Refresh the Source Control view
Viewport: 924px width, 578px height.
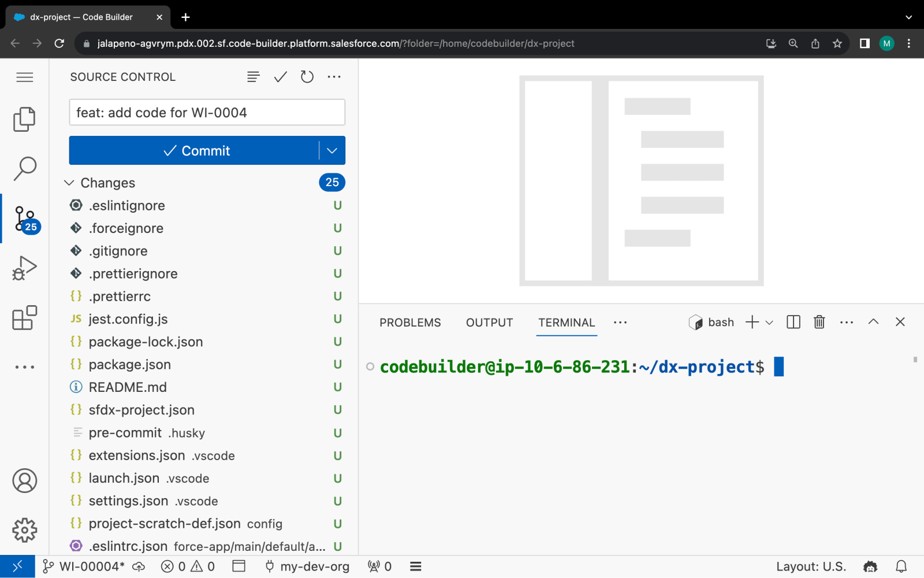click(307, 77)
